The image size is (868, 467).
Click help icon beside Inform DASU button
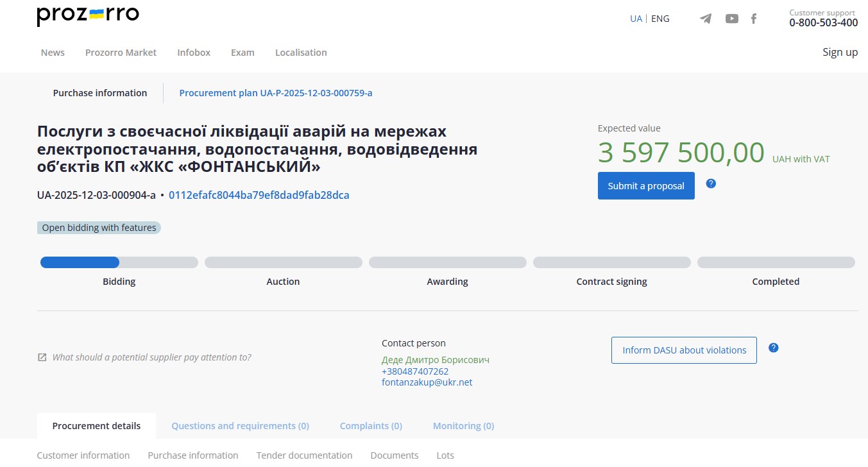(773, 348)
